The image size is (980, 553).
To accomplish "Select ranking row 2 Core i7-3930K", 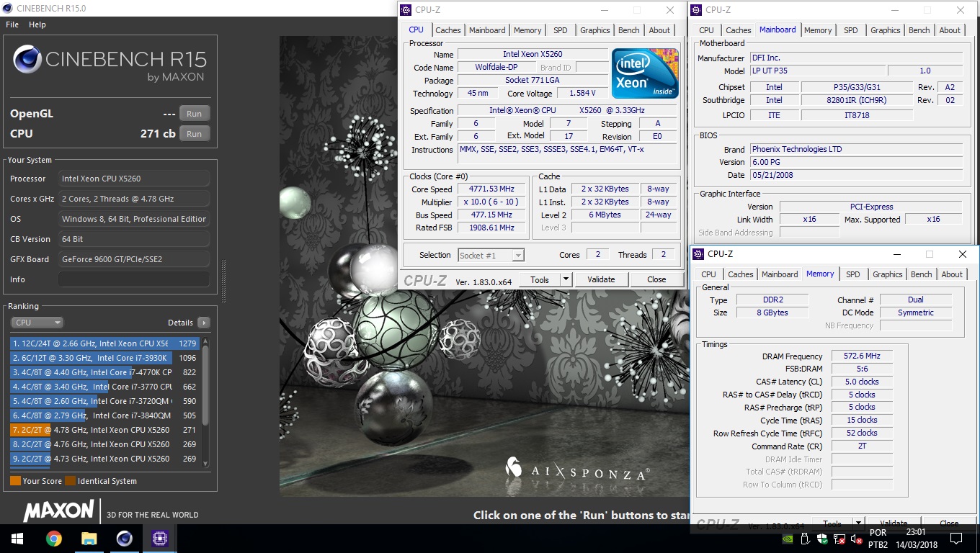I will pos(105,358).
